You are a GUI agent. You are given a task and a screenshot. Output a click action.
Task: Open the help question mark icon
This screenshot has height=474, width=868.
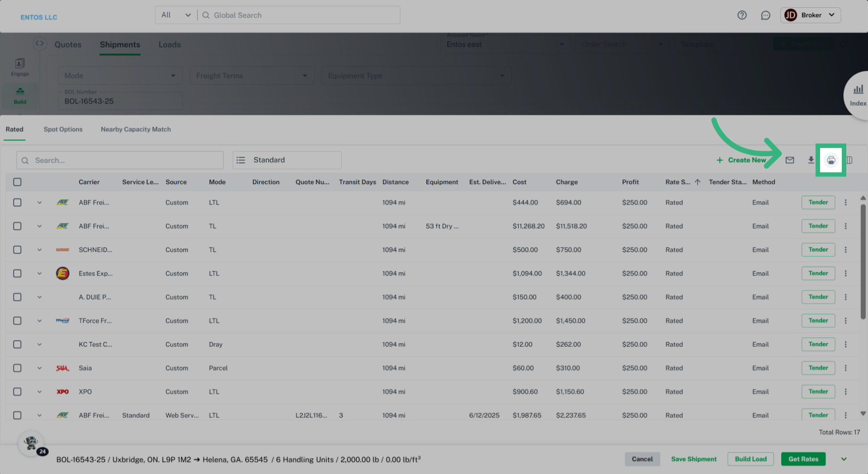pos(742,15)
